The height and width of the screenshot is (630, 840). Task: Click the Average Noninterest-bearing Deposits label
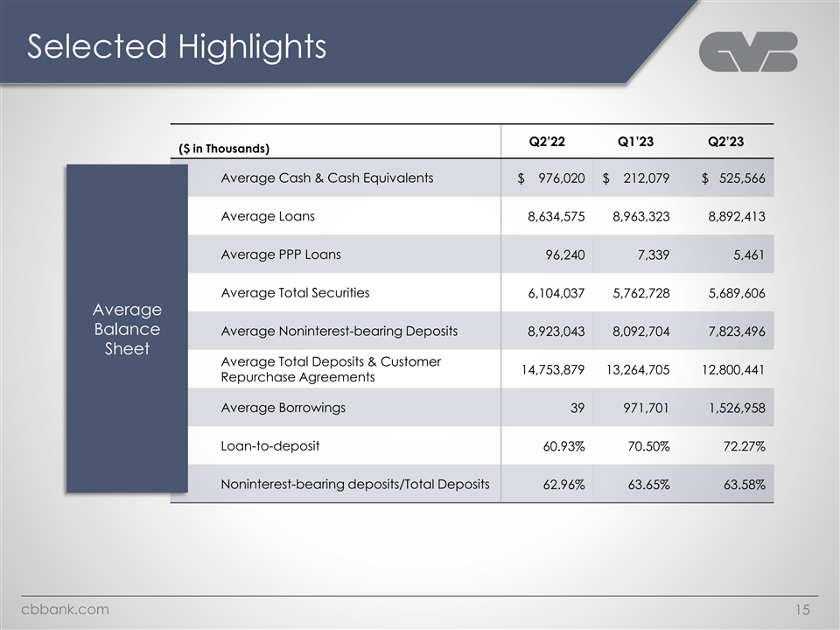tap(339, 331)
